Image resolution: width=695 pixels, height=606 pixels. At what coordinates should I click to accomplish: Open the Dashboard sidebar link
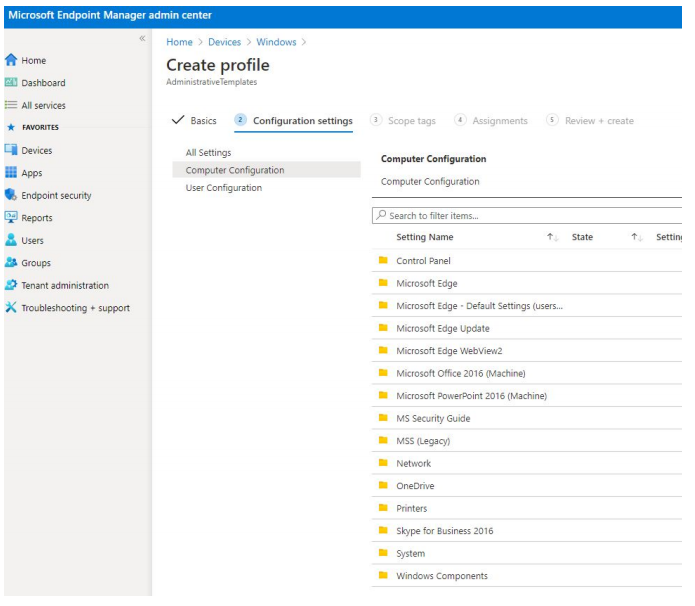pos(43,83)
